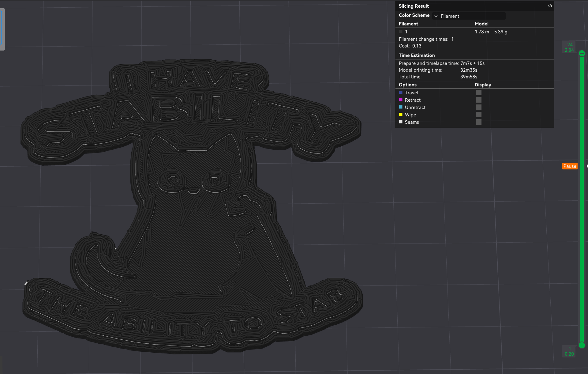Image resolution: width=588 pixels, height=374 pixels.
Task: Click the bottom layer slider handle
Action: [x=582, y=345]
